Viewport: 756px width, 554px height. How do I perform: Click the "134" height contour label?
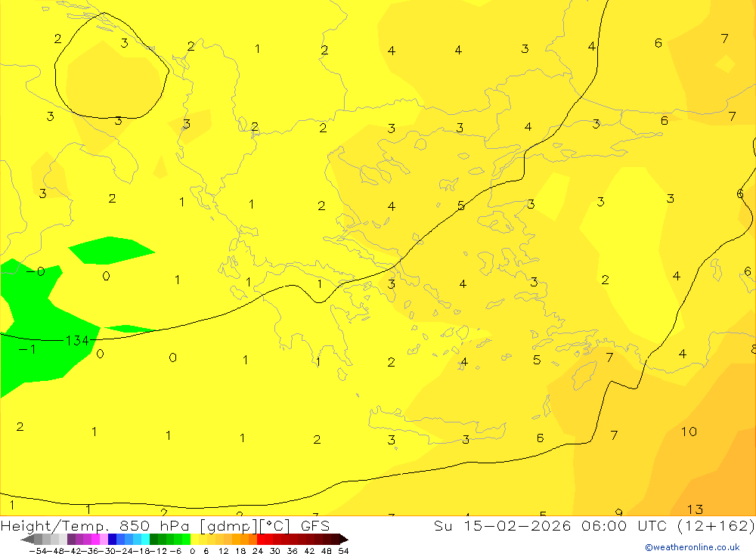(77, 341)
